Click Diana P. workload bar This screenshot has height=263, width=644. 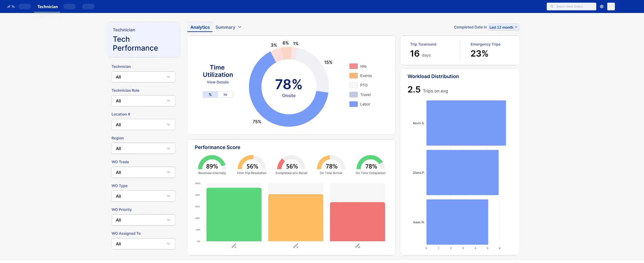tap(463, 173)
